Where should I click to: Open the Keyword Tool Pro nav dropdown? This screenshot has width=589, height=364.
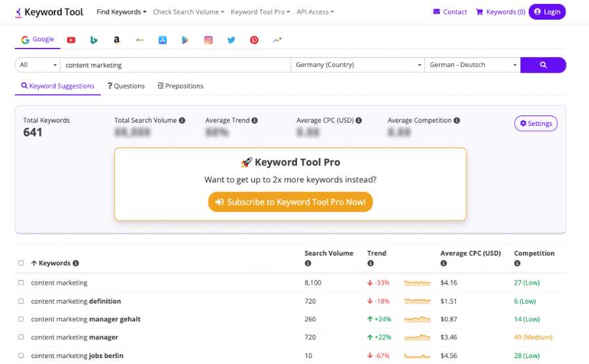[x=260, y=12]
